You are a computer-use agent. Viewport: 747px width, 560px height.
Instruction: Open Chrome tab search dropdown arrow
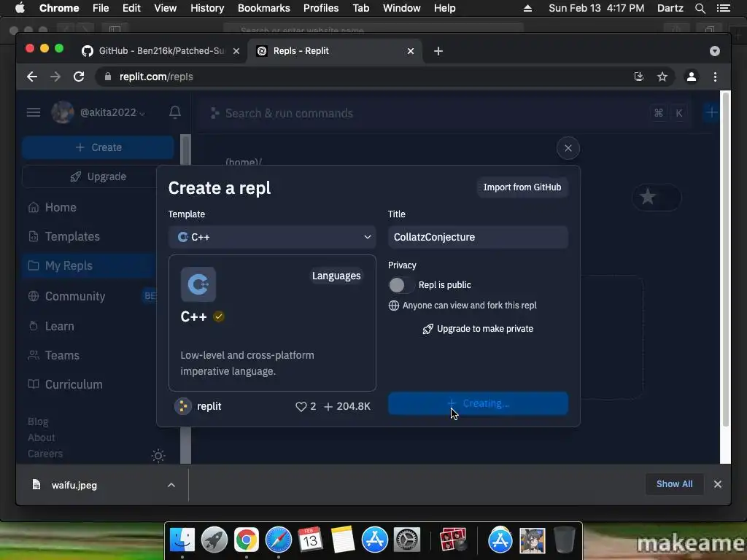(715, 51)
